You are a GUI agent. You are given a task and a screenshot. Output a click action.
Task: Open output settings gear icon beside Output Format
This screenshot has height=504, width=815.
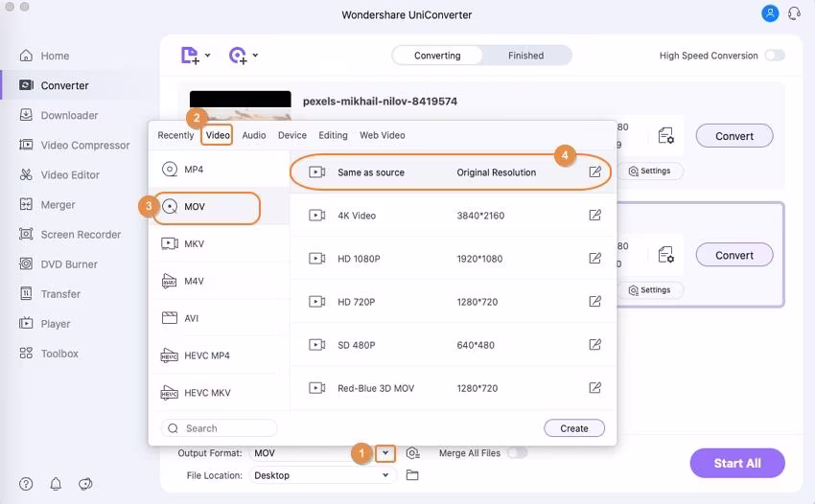click(412, 453)
